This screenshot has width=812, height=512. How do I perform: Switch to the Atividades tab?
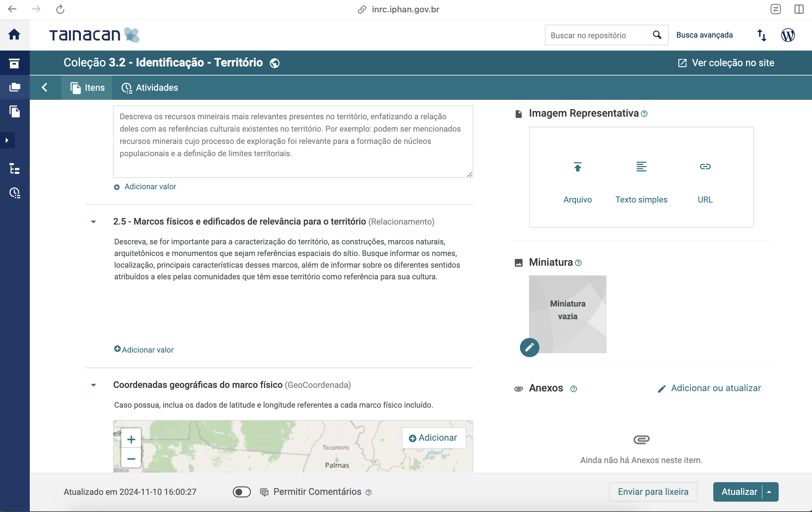(x=149, y=88)
